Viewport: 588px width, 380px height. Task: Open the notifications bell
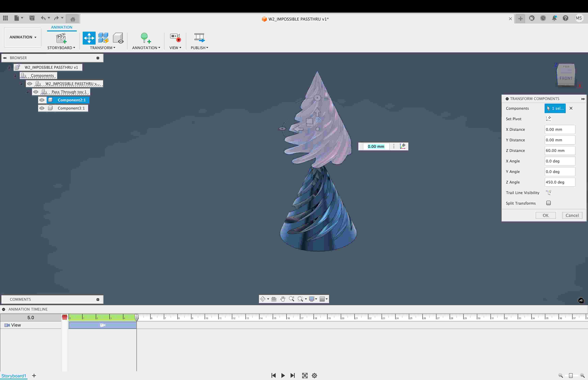tap(554, 18)
